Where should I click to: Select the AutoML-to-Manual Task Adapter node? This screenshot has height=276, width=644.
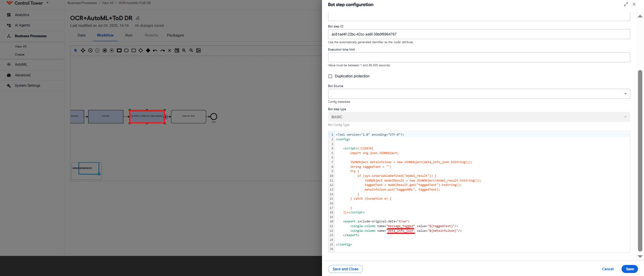point(147,117)
